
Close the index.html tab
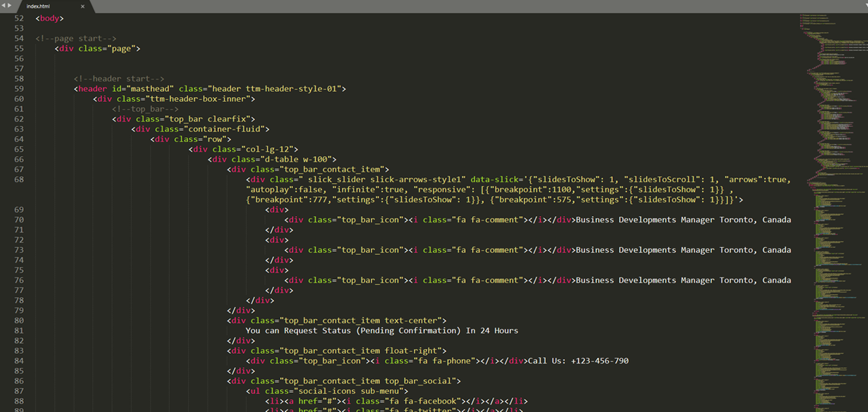coord(83,7)
